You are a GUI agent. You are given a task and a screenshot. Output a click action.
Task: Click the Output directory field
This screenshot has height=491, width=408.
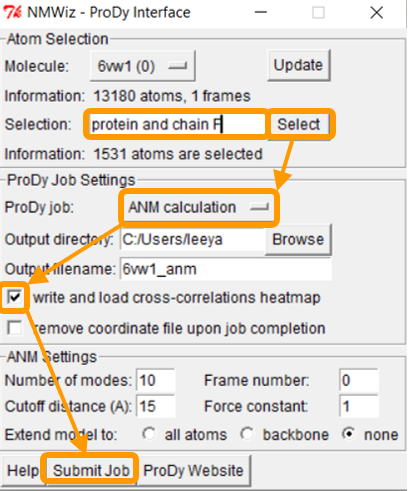(193, 239)
